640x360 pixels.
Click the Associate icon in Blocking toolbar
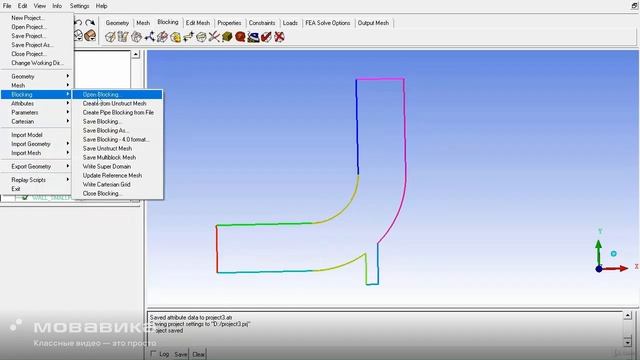tap(162, 37)
